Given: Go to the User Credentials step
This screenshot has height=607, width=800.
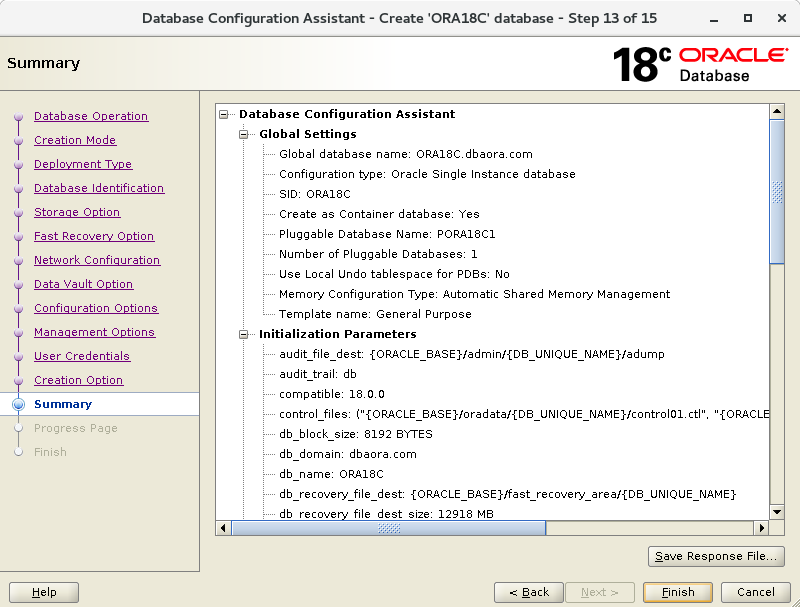Looking at the screenshot, I should [82, 356].
